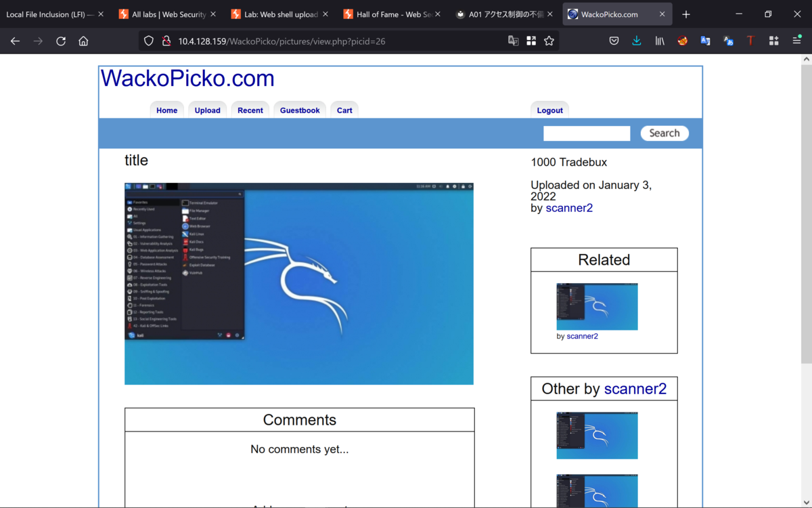Click the red crossed-out extension icon
812x508 pixels.
pyautogui.click(x=683, y=41)
